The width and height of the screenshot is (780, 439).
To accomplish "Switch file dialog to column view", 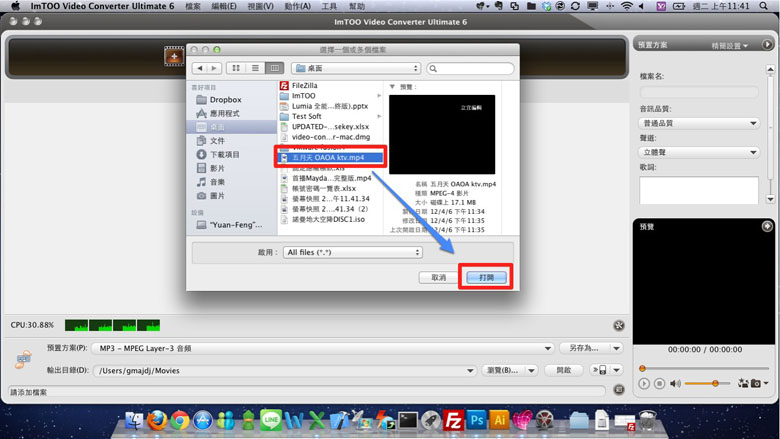I will point(274,68).
